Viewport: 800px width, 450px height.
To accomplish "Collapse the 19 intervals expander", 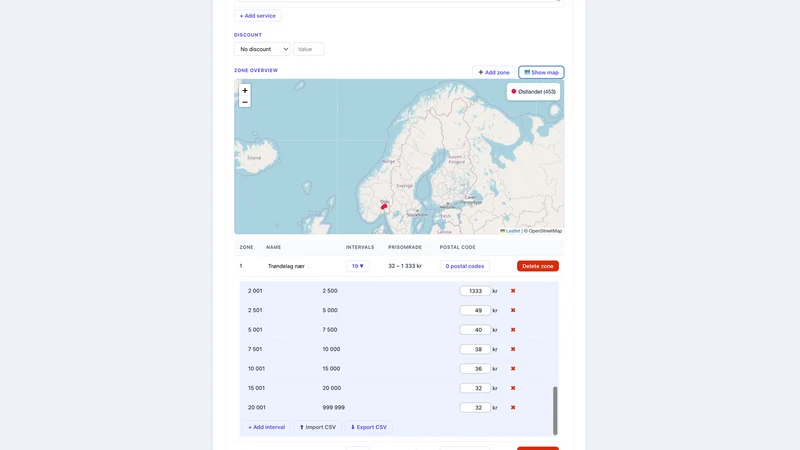I will [358, 266].
